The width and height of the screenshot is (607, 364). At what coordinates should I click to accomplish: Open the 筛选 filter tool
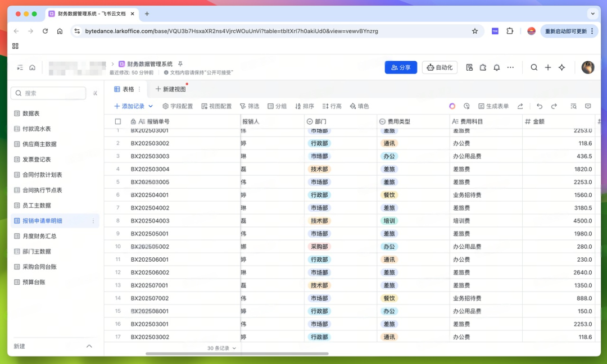tap(250, 106)
